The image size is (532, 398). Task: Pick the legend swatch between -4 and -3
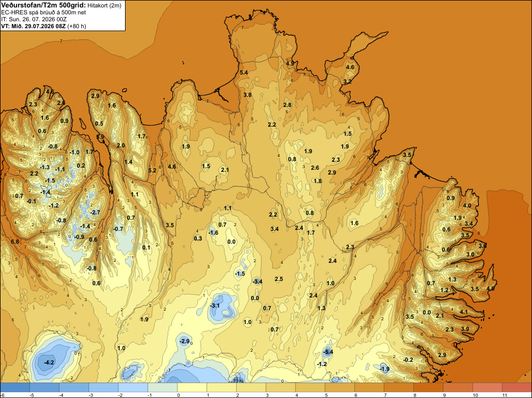tap(74, 387)
